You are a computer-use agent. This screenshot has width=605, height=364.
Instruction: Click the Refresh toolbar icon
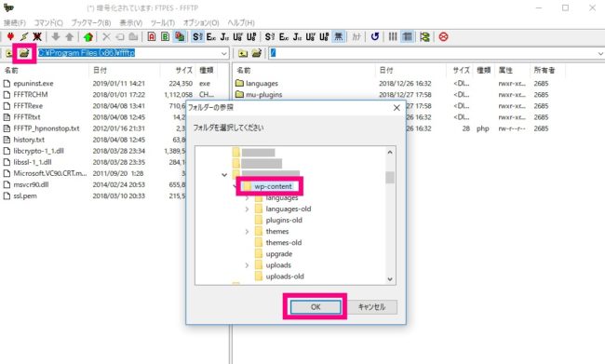pos(375,36)
